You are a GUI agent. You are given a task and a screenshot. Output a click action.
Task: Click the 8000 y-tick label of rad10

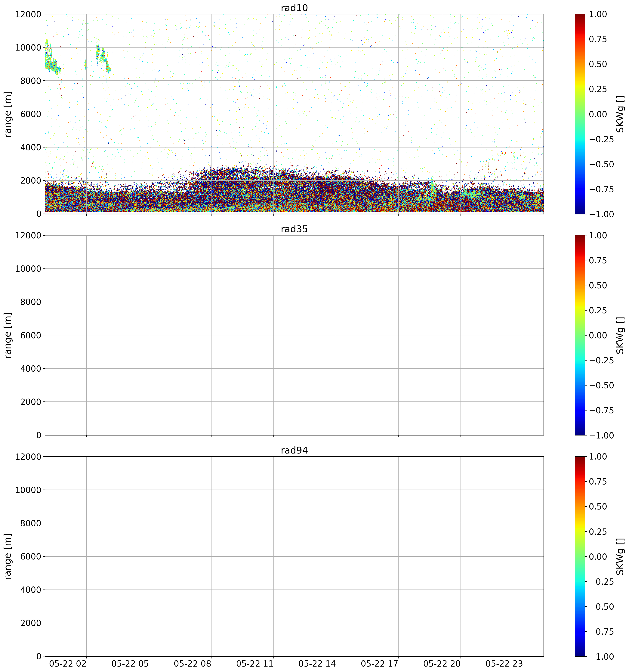tap(31, 81)
